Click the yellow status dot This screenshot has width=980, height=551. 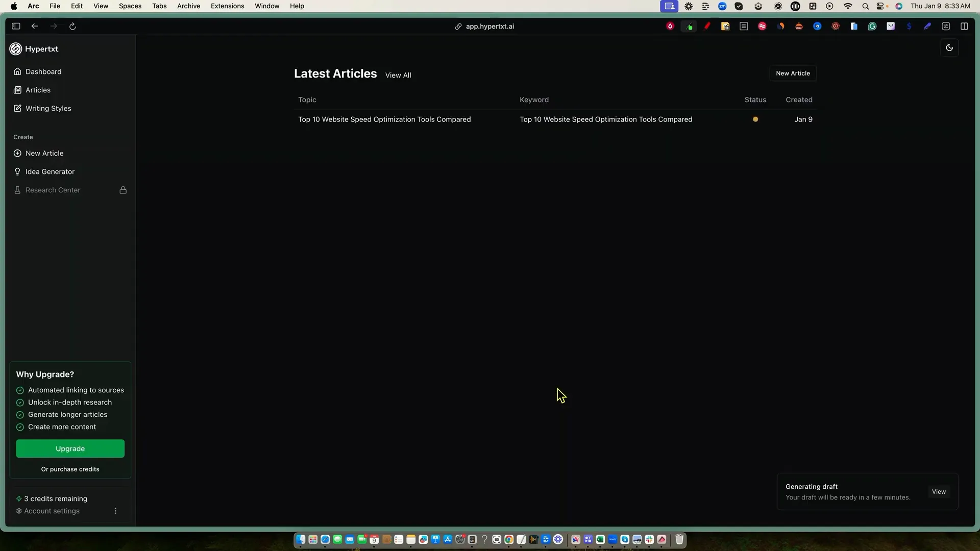(755, 119)
